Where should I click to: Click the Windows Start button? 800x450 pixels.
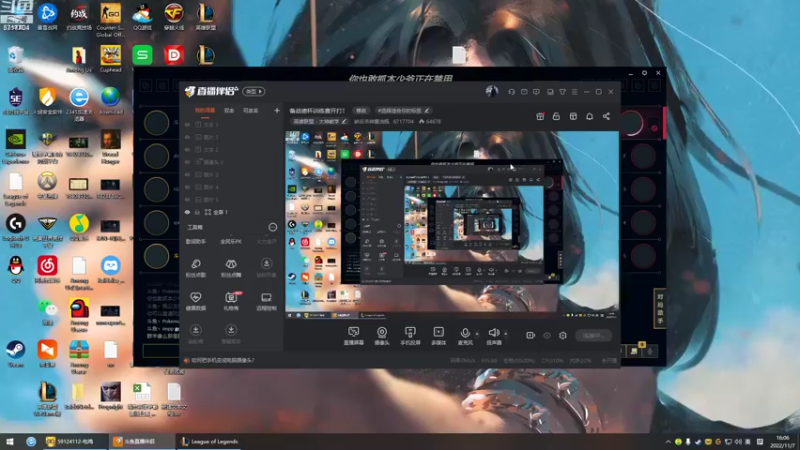pyautogui.click(x=10, y=442)
